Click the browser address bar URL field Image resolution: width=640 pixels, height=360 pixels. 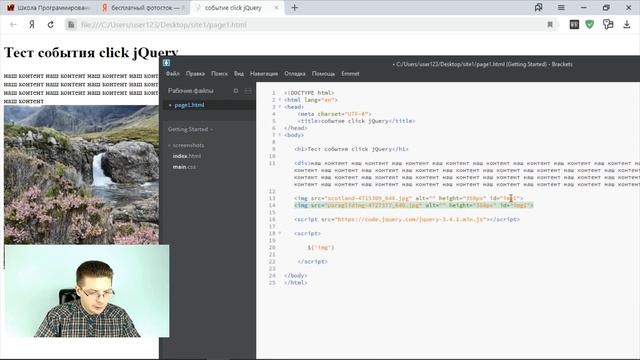310,25
